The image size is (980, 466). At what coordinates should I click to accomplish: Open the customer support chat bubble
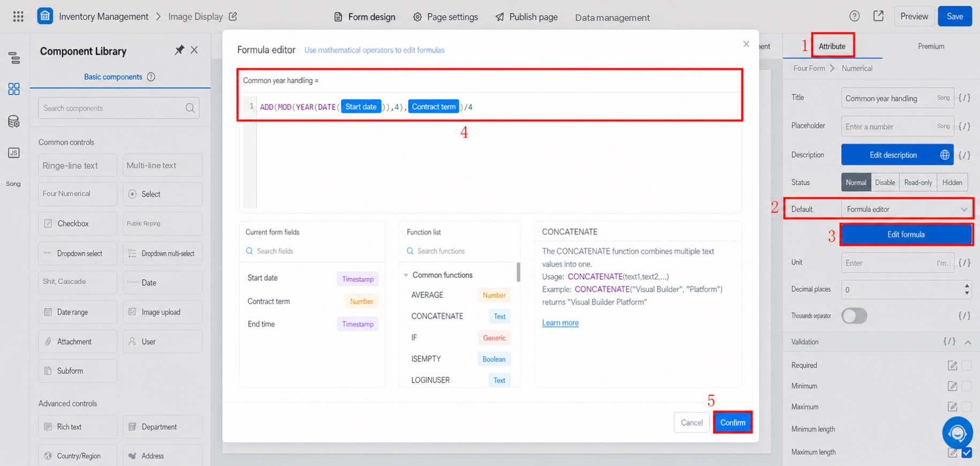tap(957, 432)
